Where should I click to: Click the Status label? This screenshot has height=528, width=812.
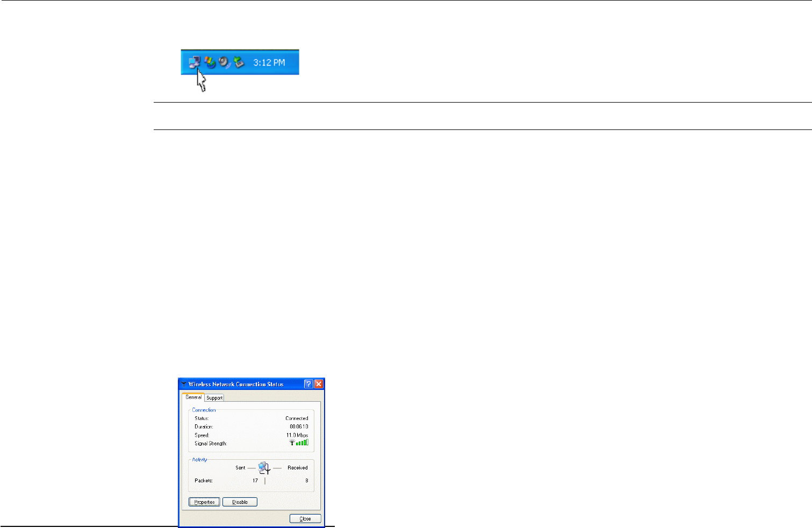(202, 418)
